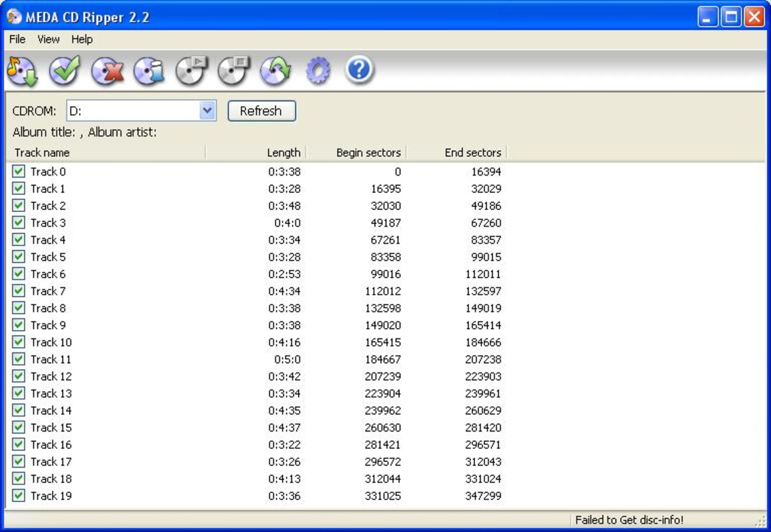Screen dimensions: 771x532
Task: Uncheck the Track 0 checkbox
Action: point(19,171)
